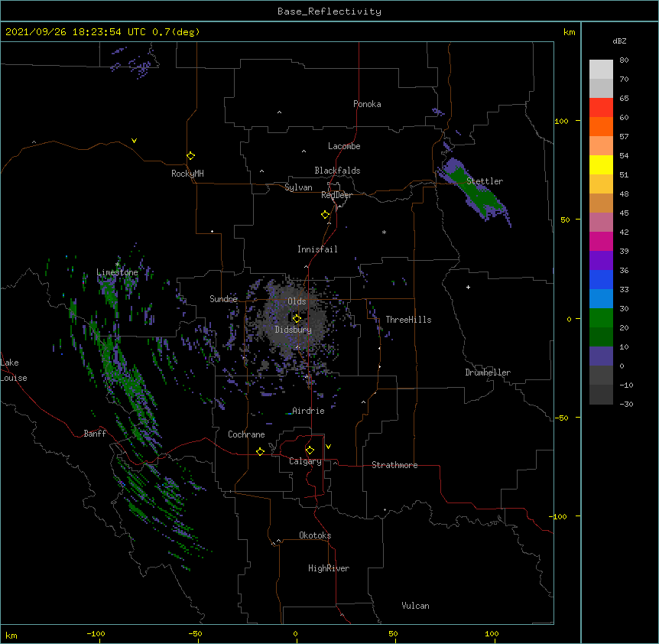Click the Base_Reflectivity title
The height and width of the screenshot is (644, 659).
tap(329, 11)
